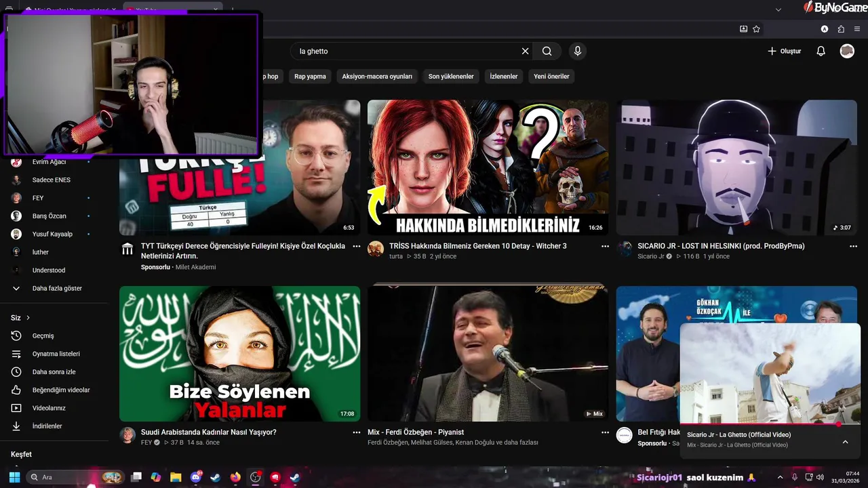Screen dimensions: 868x488
Task: Open the browser hamburger menu
Action: tap(856, 29)
